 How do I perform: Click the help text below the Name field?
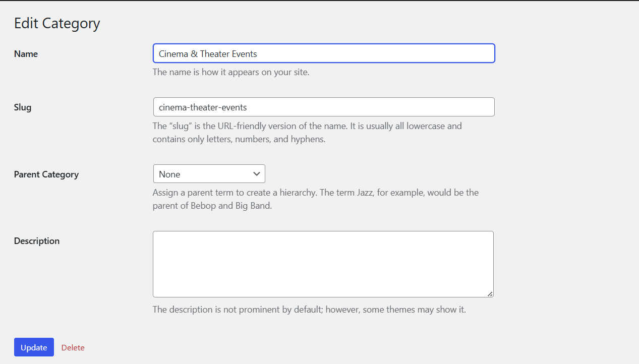pos(231,72)
